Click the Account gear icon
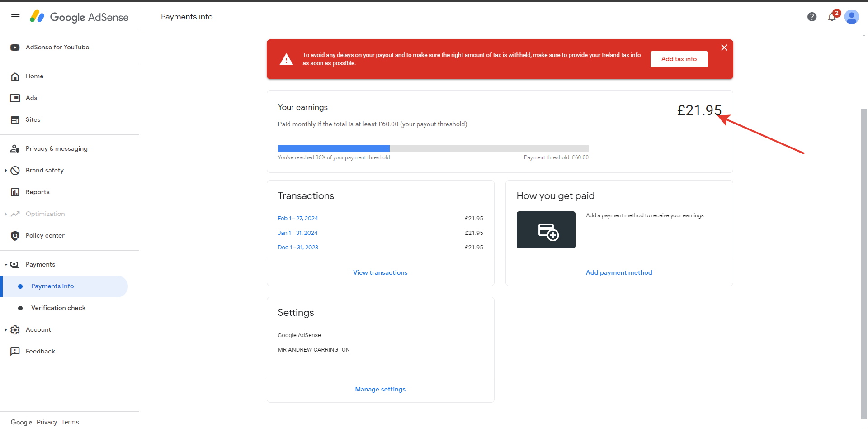 15,330
